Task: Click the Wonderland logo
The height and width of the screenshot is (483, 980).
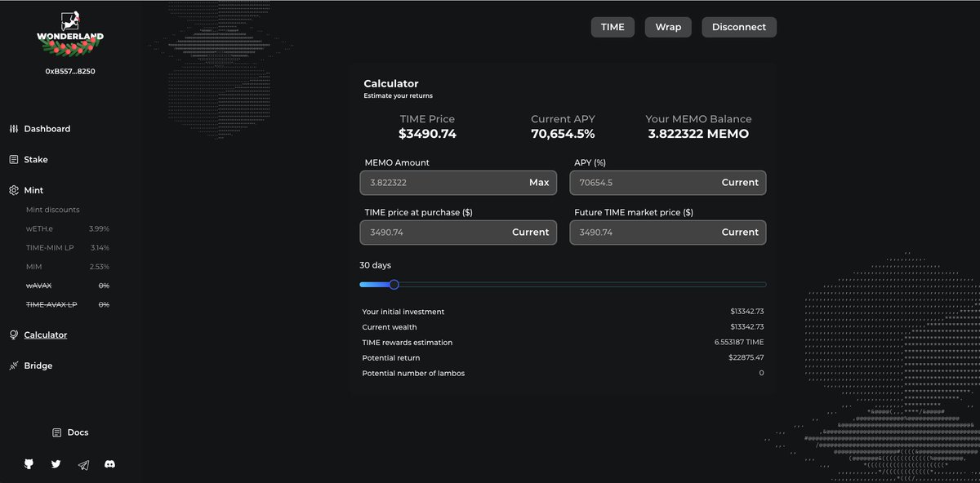Action: pos(70,33)
